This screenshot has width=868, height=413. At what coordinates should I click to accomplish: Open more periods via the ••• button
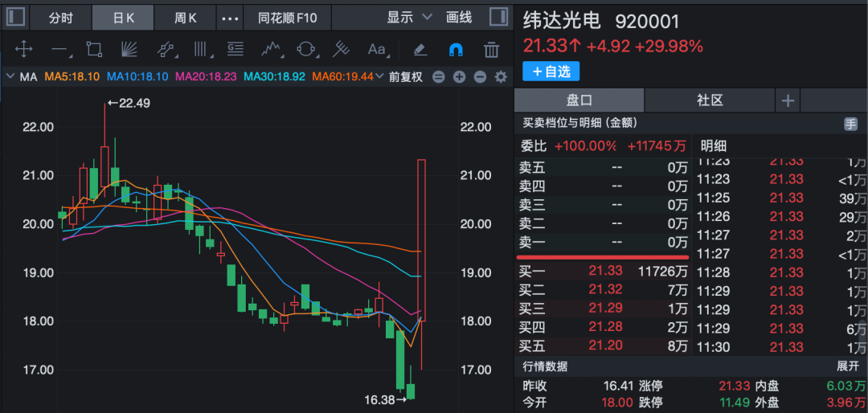(x=230, y=18)
